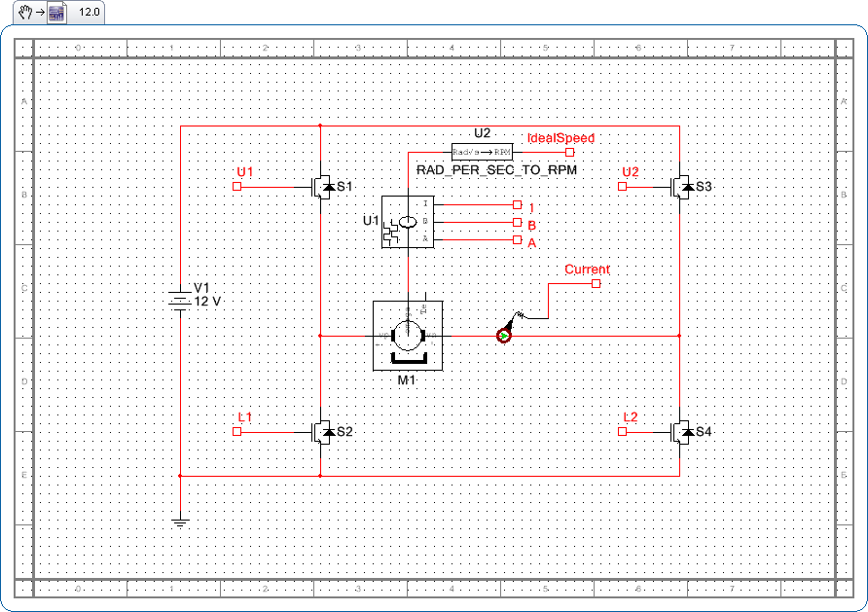The height and width of the screenshot is (612, 868).
Task: Select the Rad/s to RPM converter block
Action: (x=482, y=152)
